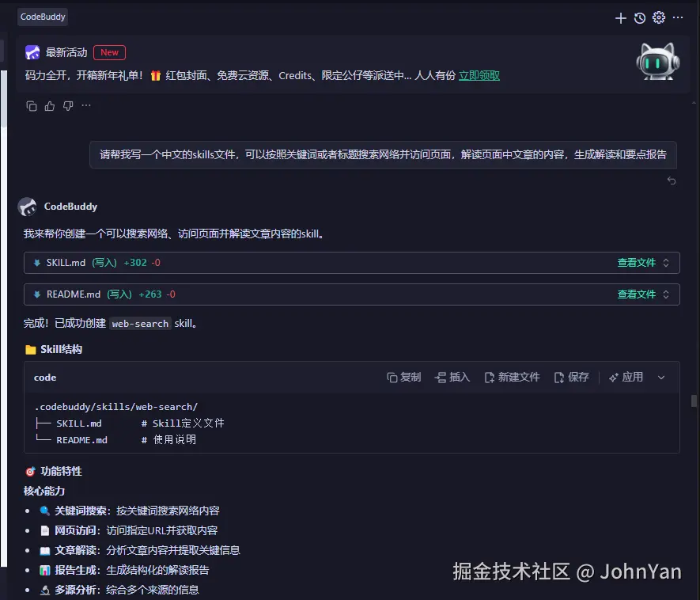
Task: Open the 立即领取 link
Action: (x=479, y=75)
